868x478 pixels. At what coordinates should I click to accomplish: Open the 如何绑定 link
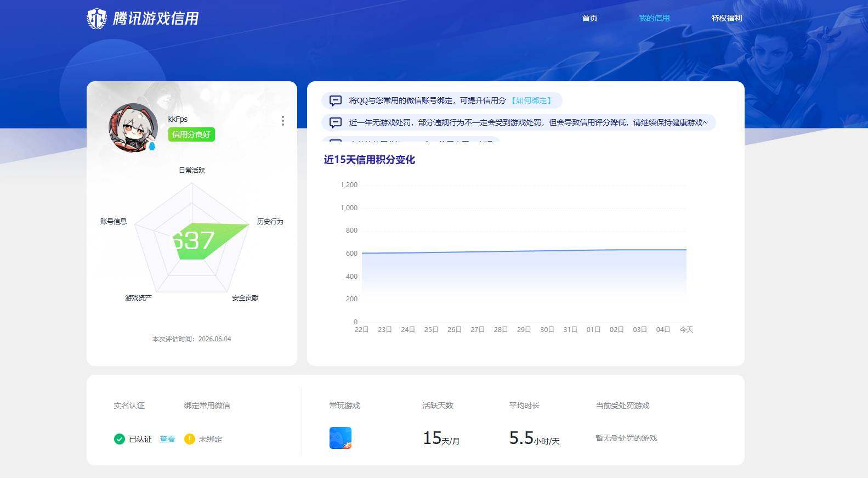click(531, 100)
